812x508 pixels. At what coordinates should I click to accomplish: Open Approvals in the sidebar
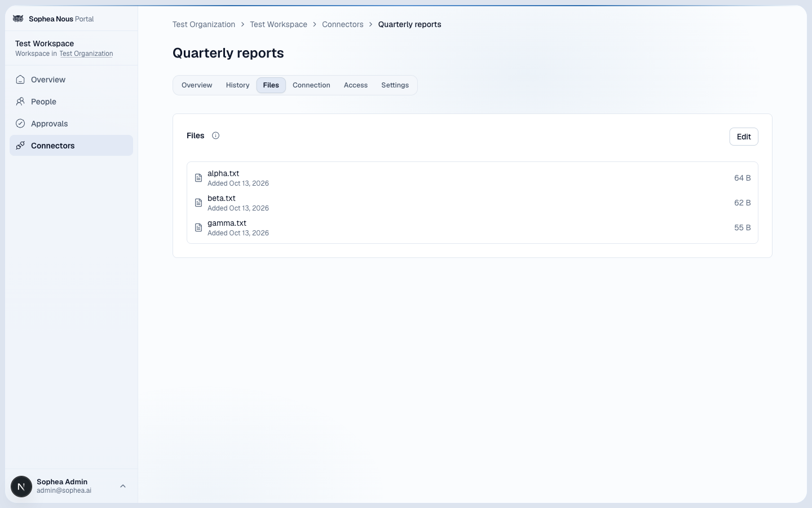pos(72,124)
